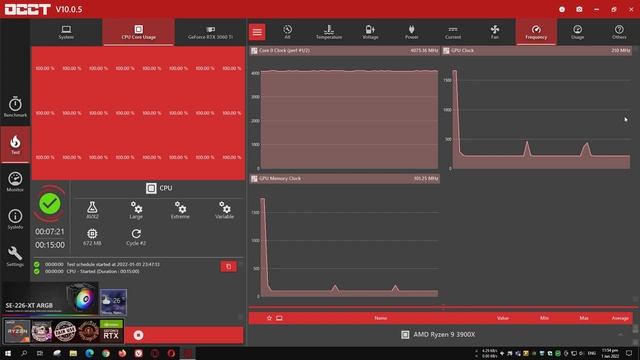Viewport: 640px width, 360px height.
Task: Click the screenshot camera icon in title bar
Action: coord(579,9)
